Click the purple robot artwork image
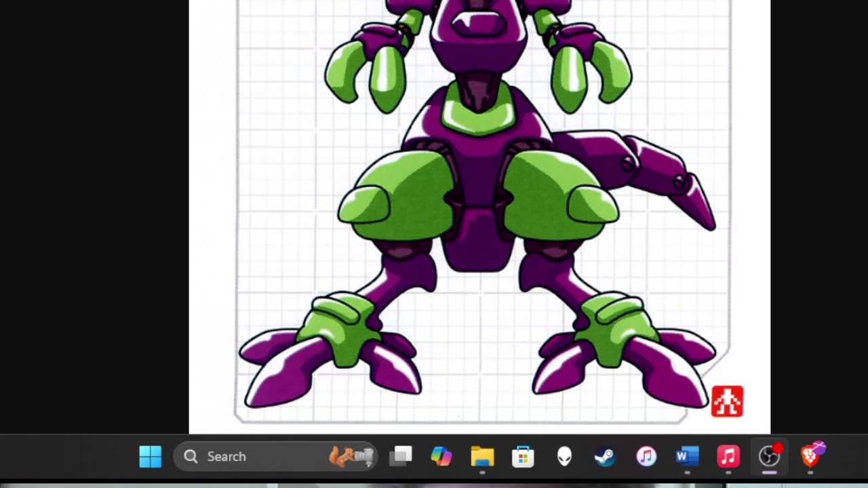The width and height of the screenshot is (868, 488). point(479,217)
